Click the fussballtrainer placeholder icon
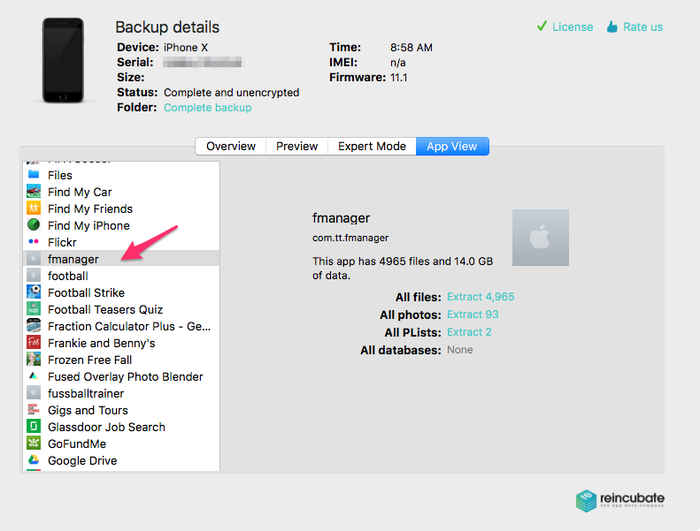 [33, 393]
